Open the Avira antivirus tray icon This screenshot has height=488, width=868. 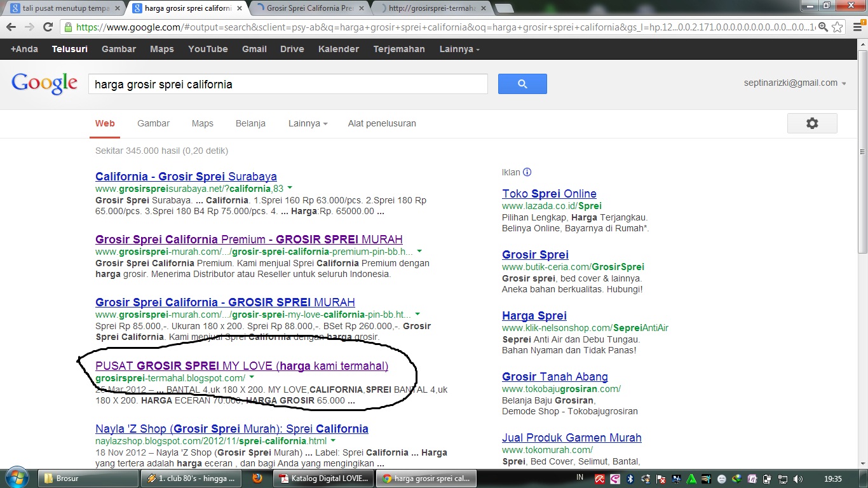(x=599, y=480)
